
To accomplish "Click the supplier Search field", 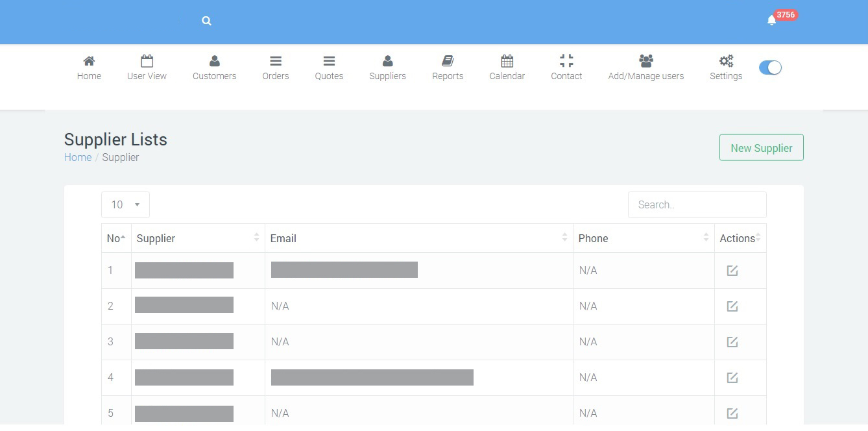I will pyautogui.click(x=697, y=204).
